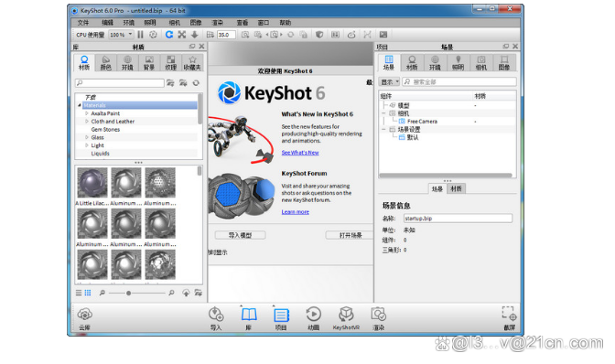Viewport: 615px width, 364px height.
Task: Click the library search field
Action: coord(120,82)
